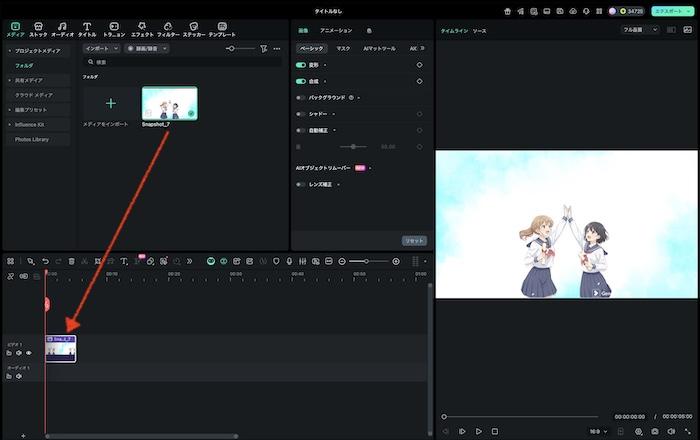The height and width of the screenshot is (440, 700).
Task: Select the フォルダ item in sidebar
Action: (x=24, y=66)
